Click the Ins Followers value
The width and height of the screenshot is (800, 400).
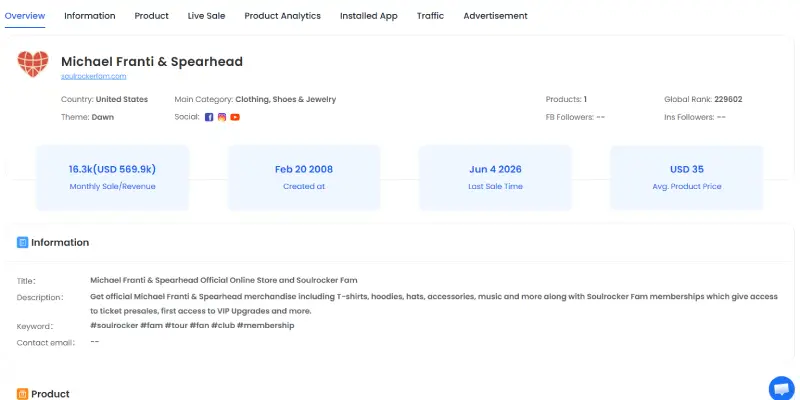[721, 117]
